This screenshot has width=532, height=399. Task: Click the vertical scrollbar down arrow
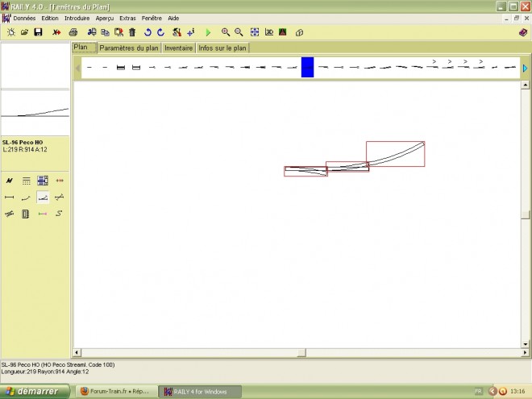(526, 344)
